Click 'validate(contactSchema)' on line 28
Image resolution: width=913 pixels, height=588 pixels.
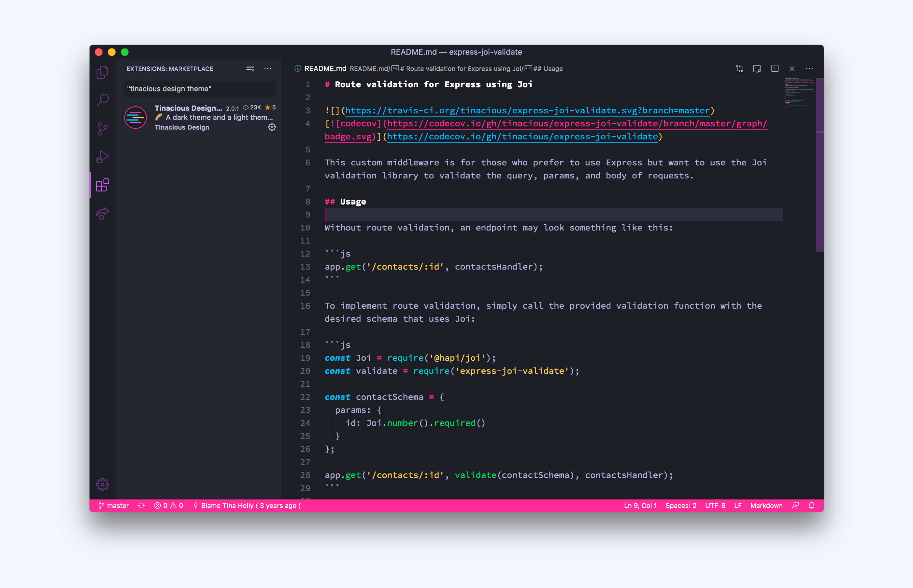[514, 475]
